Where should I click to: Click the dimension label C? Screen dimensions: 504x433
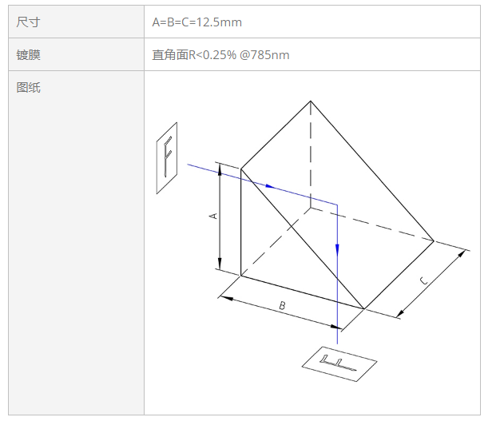click(424, 280)
